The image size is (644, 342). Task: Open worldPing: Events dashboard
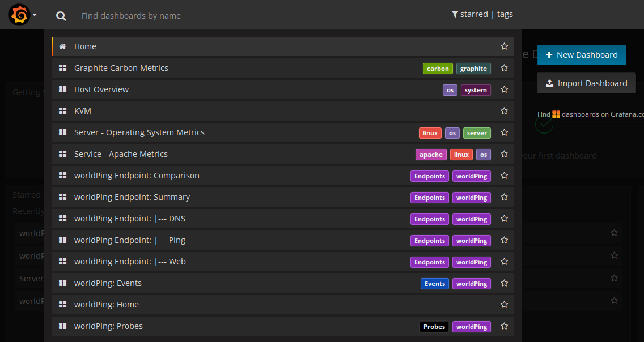282,283
